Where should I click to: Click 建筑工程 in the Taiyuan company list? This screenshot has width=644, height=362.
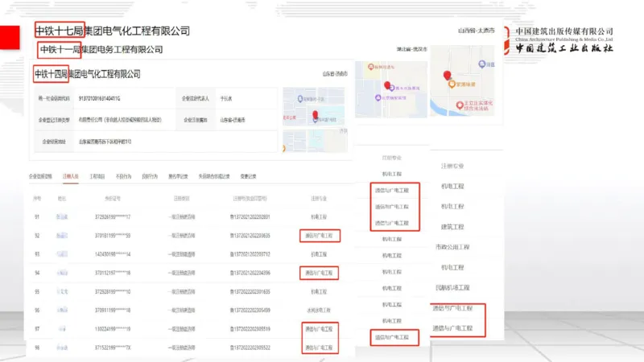tap(452, 227)
